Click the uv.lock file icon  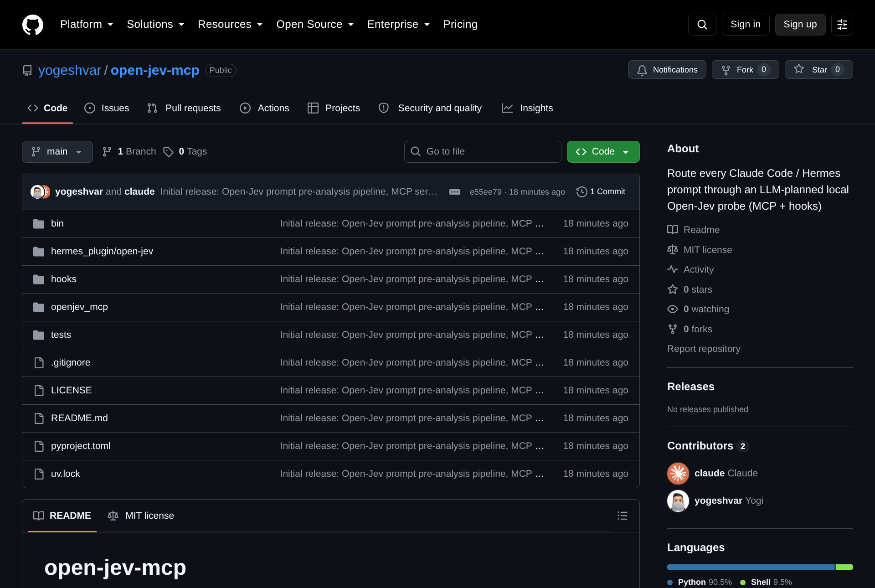click(39, 474)
